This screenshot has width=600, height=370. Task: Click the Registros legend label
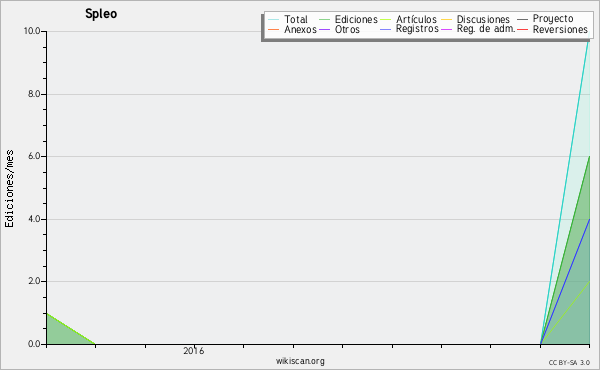click(417, 29)
